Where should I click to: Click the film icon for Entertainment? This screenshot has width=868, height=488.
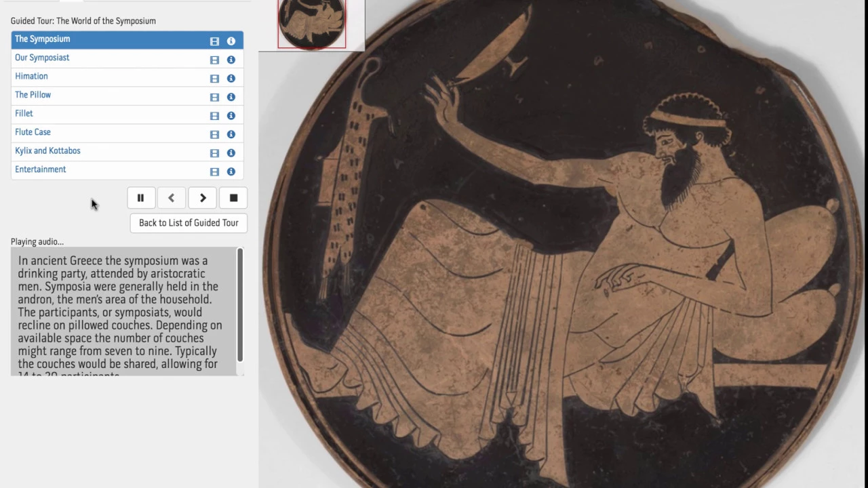tap(214, 171)
